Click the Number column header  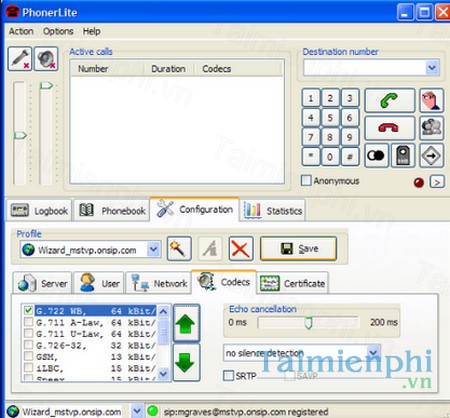pyautogui.click(x=107, y=69)
